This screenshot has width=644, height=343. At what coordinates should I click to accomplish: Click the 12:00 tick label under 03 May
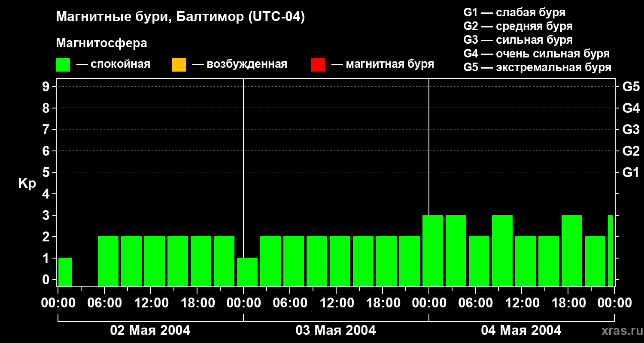point(337,303)
